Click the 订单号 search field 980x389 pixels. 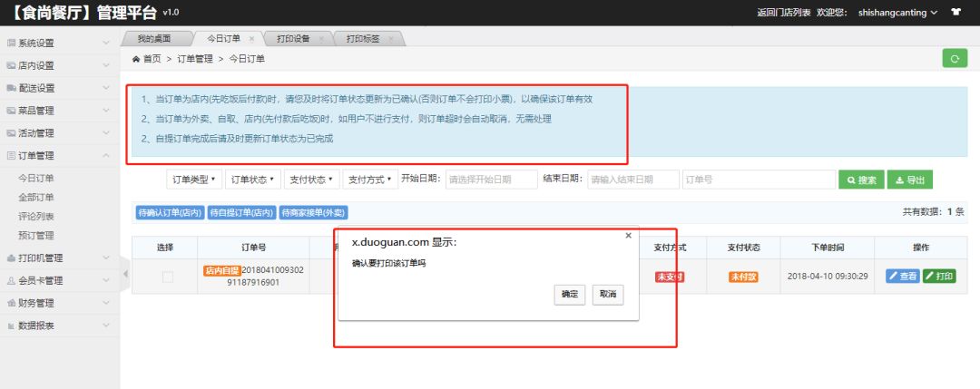click(x=759, y=180)
